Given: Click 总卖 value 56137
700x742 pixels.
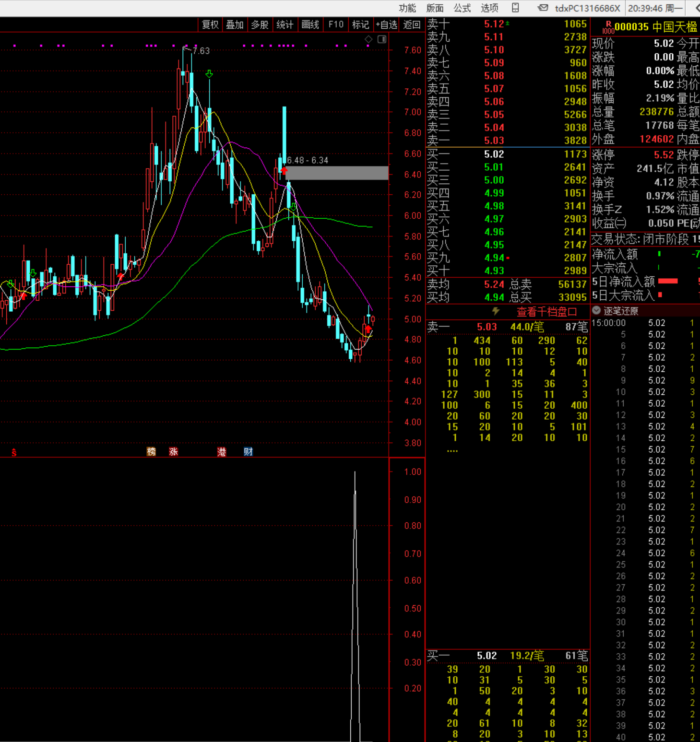Looking at the screenshot, I should [572, 284].
